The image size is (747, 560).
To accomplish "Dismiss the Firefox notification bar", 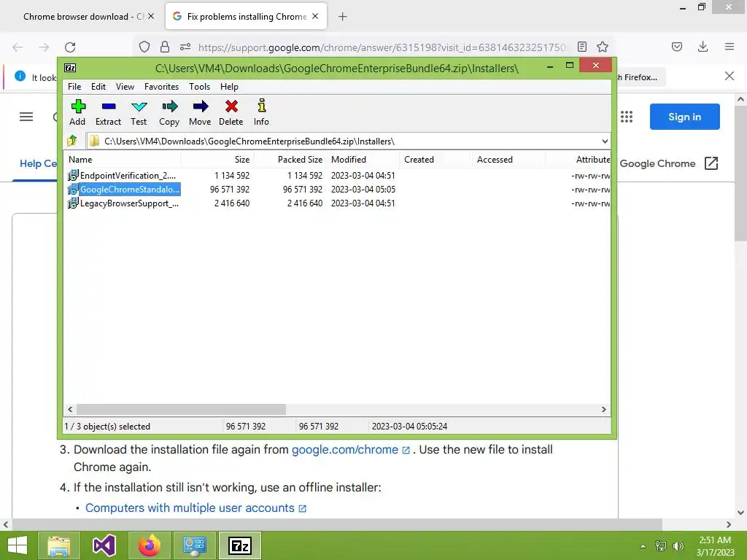I will pos(729,76).
